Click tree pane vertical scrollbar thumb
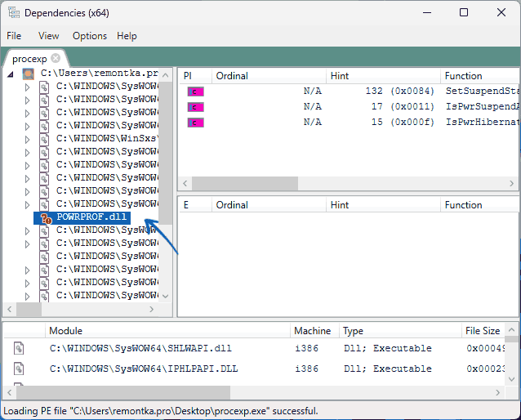 click(165, 154)
